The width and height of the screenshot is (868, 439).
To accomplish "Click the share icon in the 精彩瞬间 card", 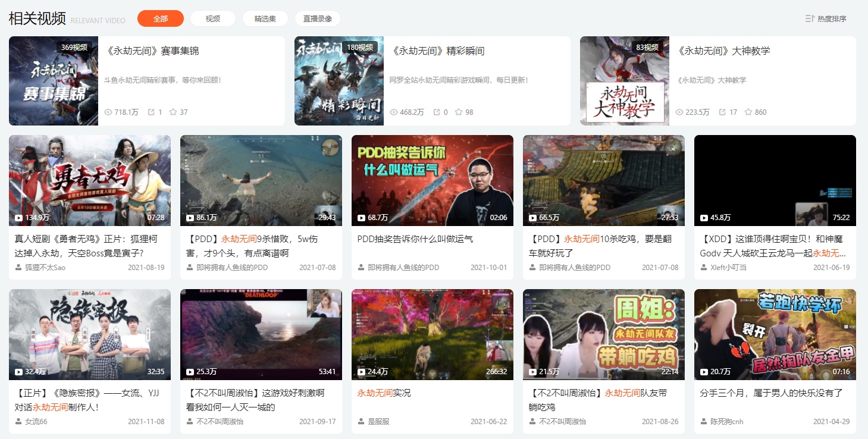I will pyautogui.click(x=437, y=112).
